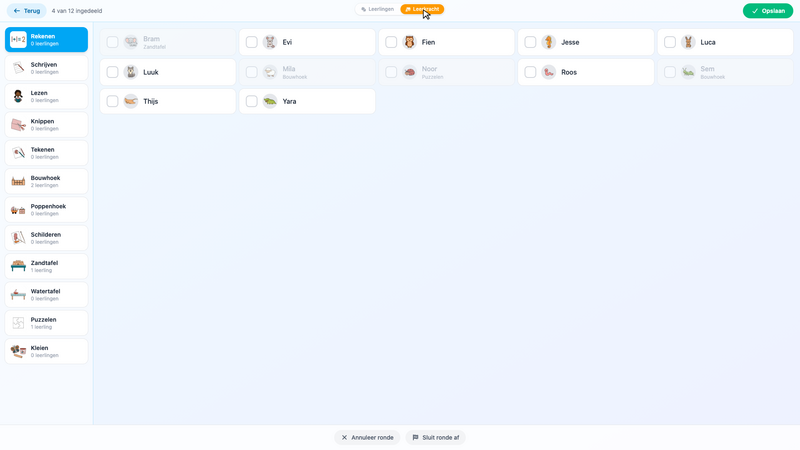
Task: Click the 'Bouwhoek' label under Mila
Action: 295,77
